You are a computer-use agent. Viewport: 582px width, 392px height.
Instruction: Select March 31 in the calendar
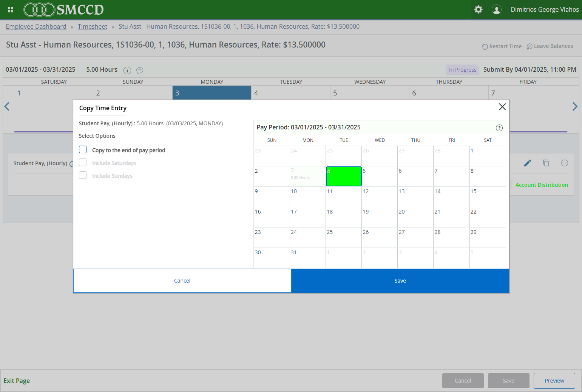pos(308,258)
